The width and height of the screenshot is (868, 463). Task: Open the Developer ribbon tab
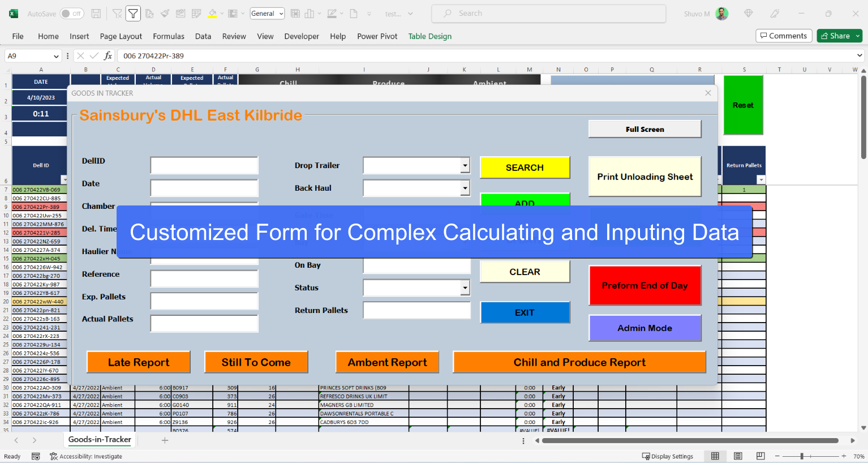pyautogui.click(x=301, y=36)
